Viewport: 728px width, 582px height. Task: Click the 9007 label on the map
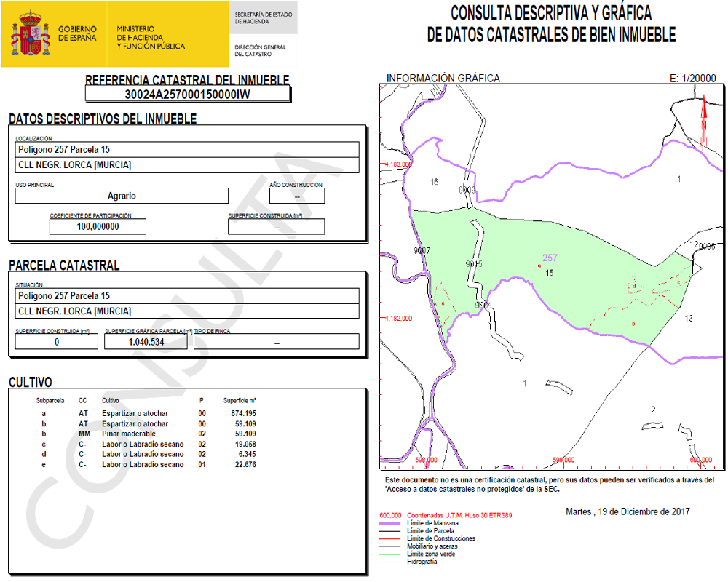pos(422,250)
